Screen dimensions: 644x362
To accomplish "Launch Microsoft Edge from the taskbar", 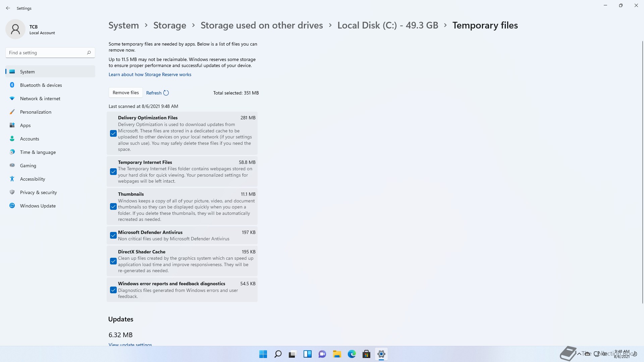I will point(352,354).
